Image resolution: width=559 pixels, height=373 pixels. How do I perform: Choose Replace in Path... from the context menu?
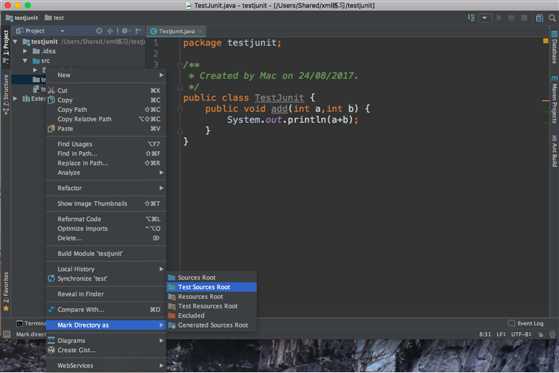tap(107, 163)
